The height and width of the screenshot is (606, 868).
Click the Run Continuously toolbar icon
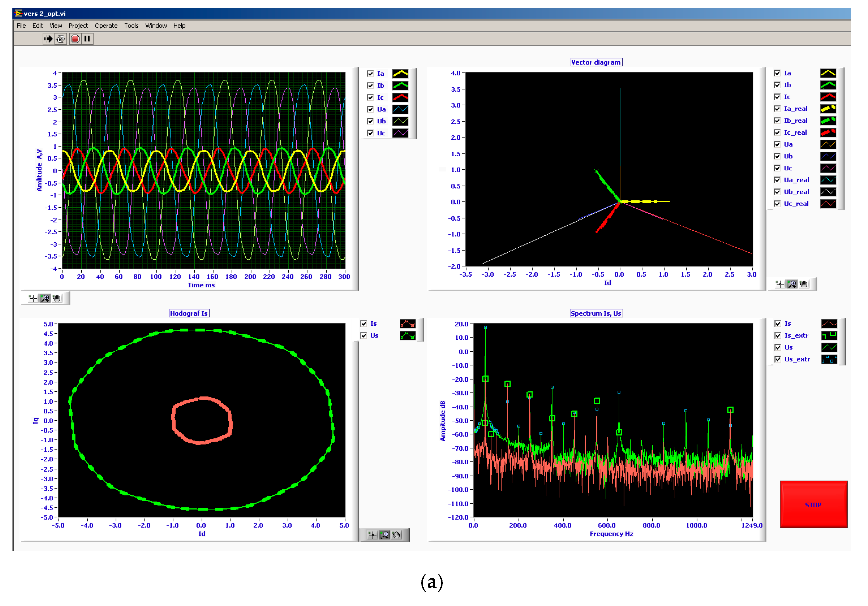pos(61,39)
